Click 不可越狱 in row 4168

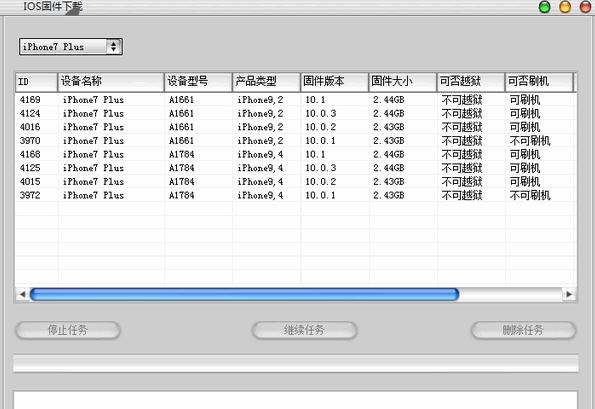pos(462,154)
